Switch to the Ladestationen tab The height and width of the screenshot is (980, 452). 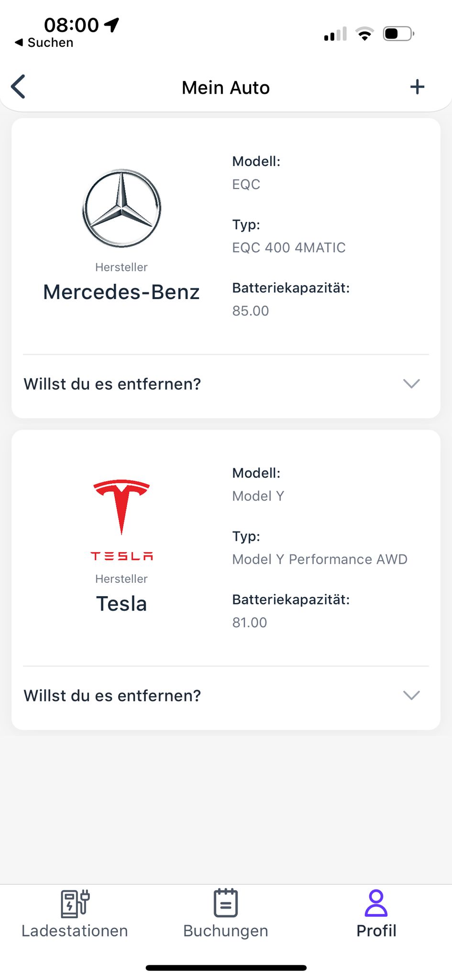click(75, 931)
